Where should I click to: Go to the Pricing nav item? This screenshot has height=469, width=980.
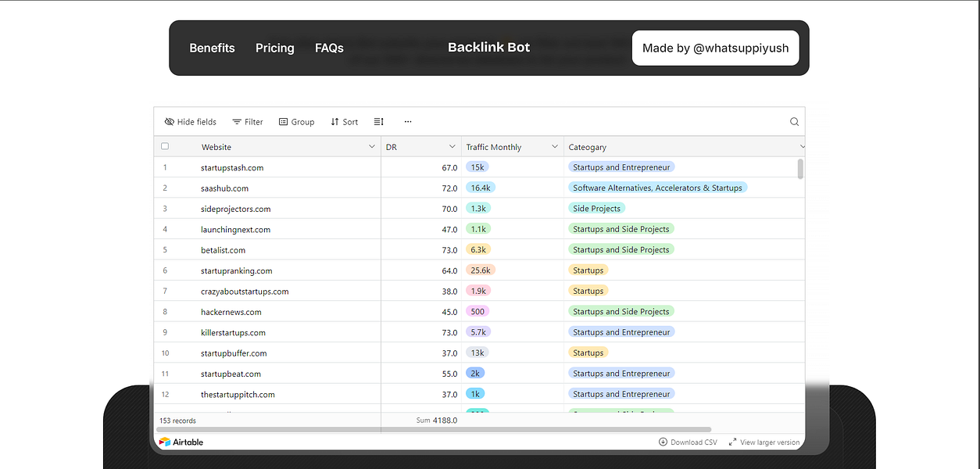point(275,48)
